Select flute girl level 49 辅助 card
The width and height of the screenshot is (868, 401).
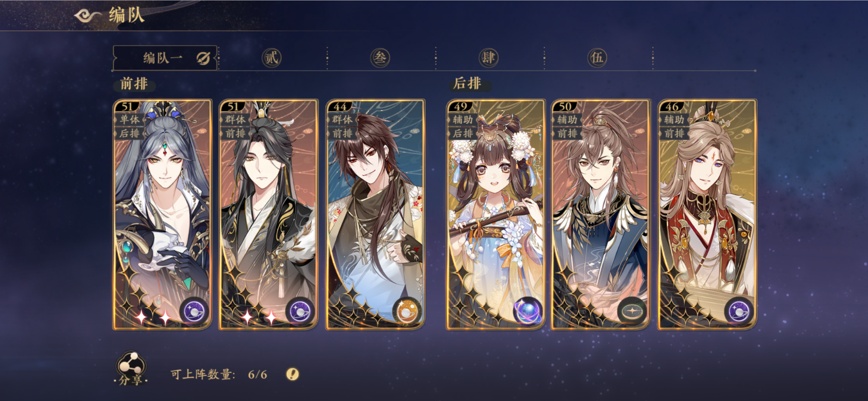click(495, 214)
